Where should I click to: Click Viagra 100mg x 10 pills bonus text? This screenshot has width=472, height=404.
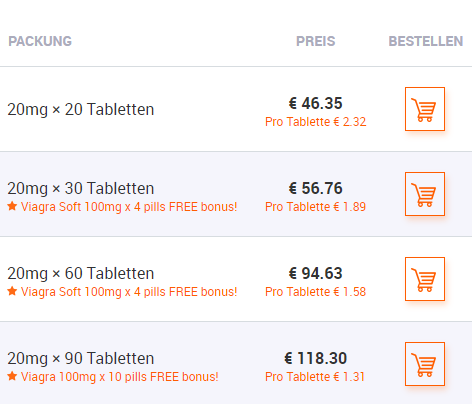(120, 377)
